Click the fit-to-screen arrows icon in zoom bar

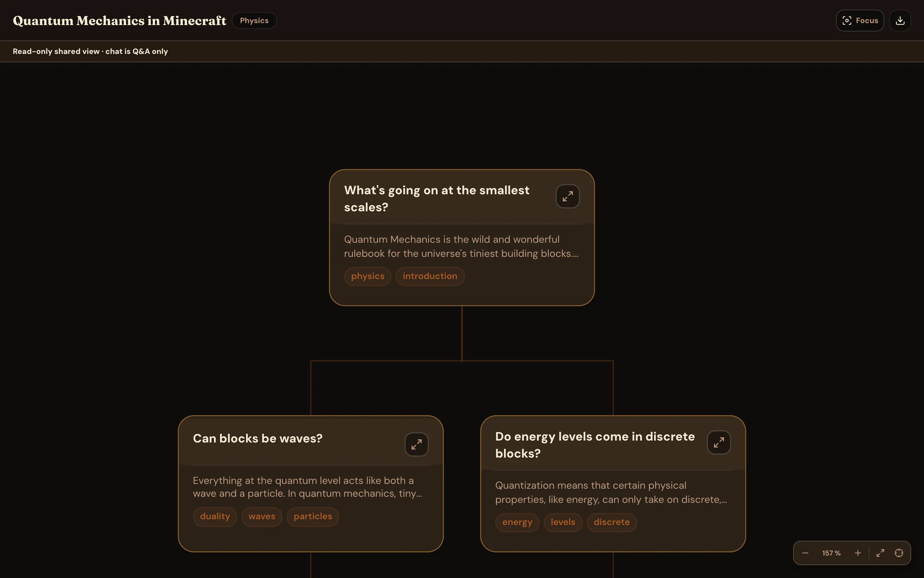click(x=880, y=553)
